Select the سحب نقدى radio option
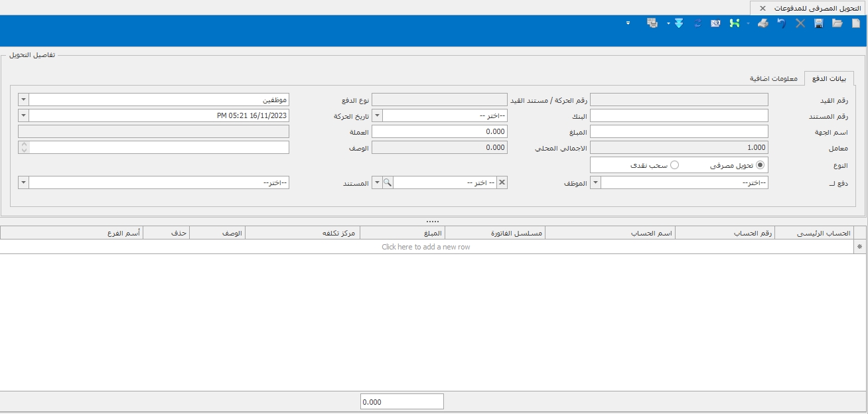This screenshot has height=414, width=868. pyautogui.click(x=674, y=165)
